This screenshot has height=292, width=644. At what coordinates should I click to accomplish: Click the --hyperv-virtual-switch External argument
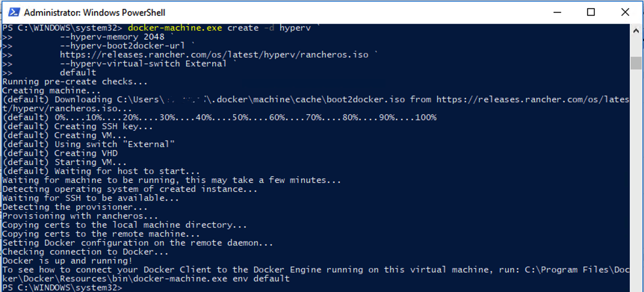point(143,64)
